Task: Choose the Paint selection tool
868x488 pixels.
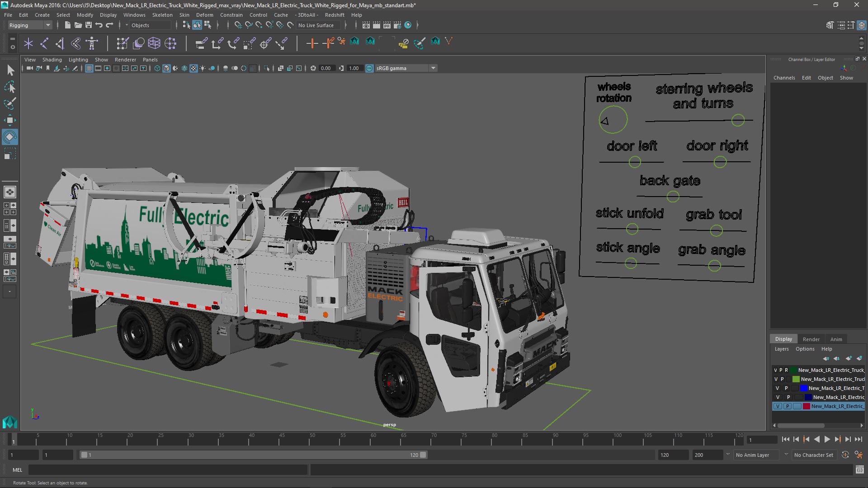Action: pos(10,103)
